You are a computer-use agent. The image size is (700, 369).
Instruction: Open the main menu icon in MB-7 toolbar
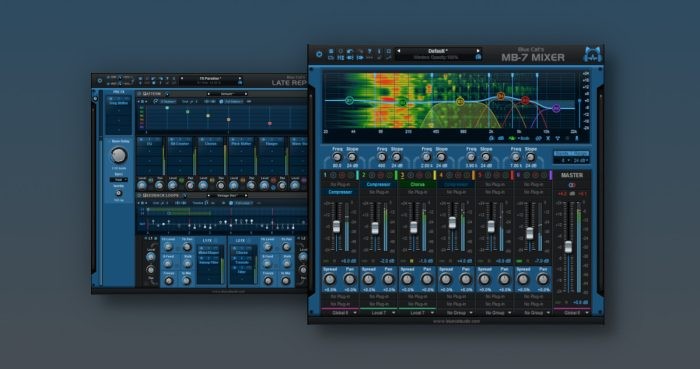tap(331, 51)
